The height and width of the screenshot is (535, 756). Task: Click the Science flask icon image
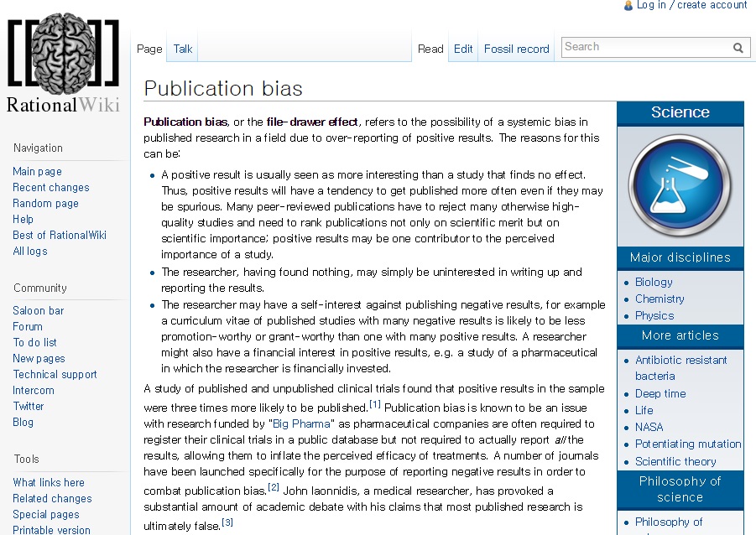(680, 185)
